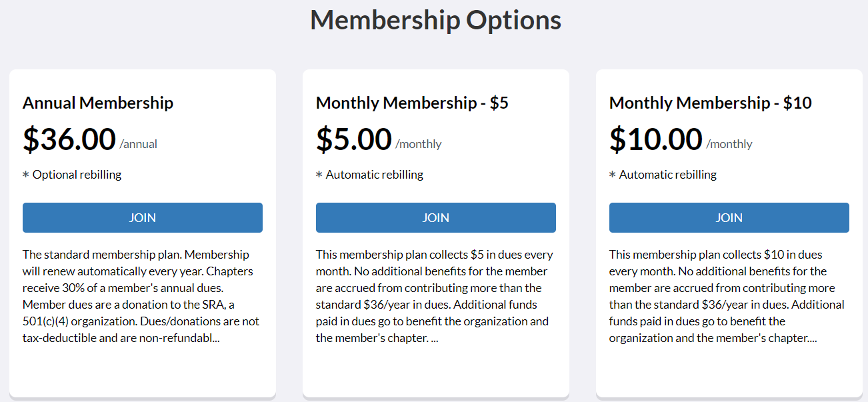868x402 pixels.
Task: Click Automatic rebilling text in $5 plan
Action: (x=375, y=175)
